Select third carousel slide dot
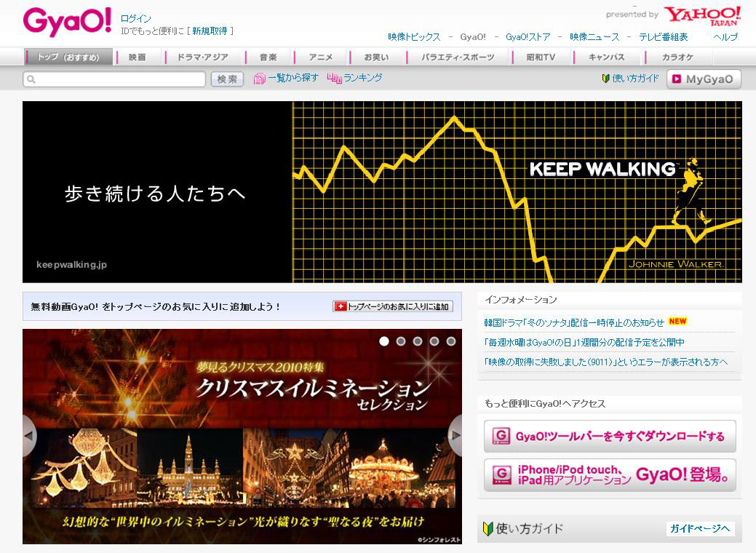756x553 pixels. 418,341
